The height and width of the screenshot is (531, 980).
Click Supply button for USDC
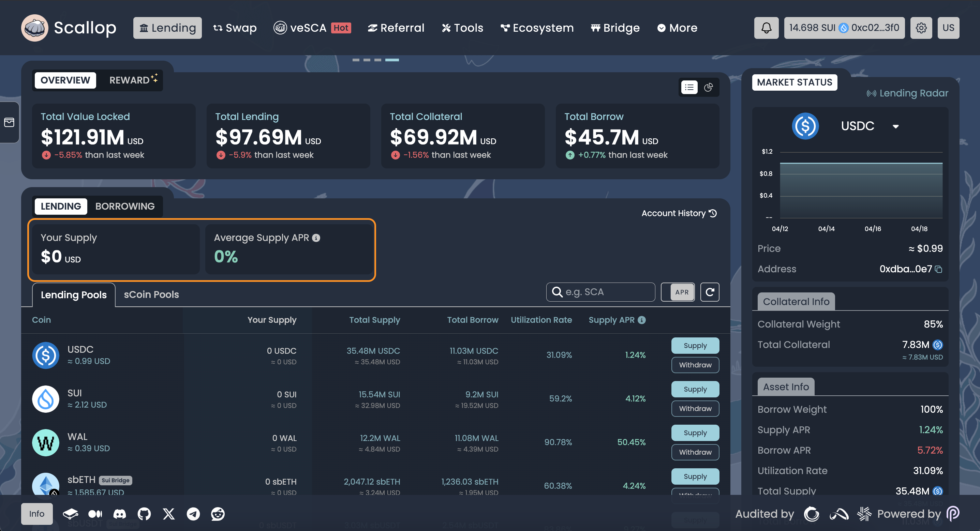click(695, 345)
